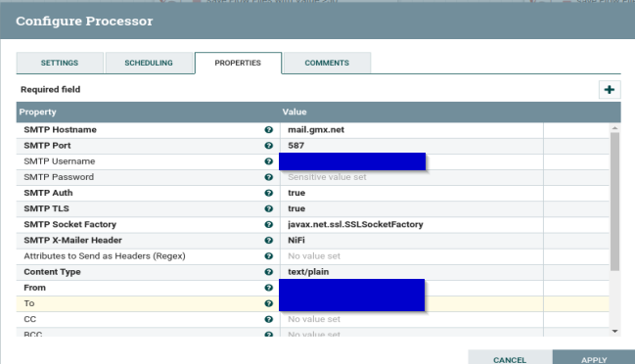Viewport: 635px width, 364px height.
Task: Click the help icon beside Content Type
Action: pos(268,272)
